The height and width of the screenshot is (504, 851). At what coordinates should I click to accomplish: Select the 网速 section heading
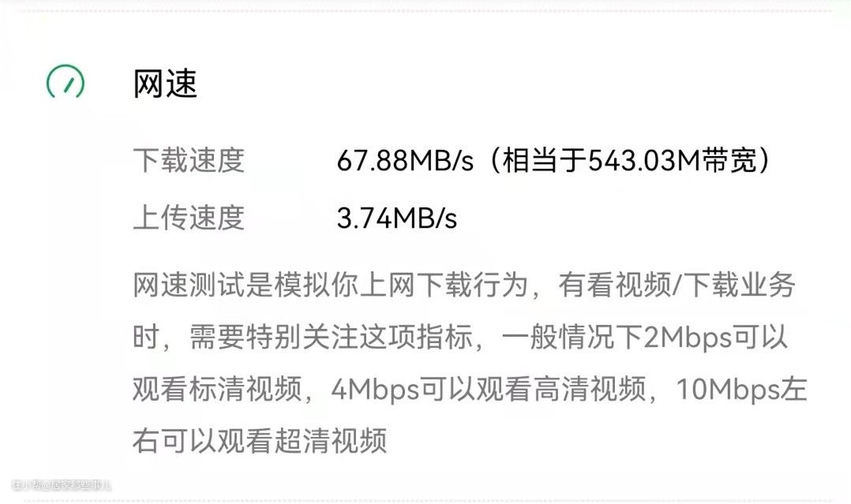(x=165, y=84)
